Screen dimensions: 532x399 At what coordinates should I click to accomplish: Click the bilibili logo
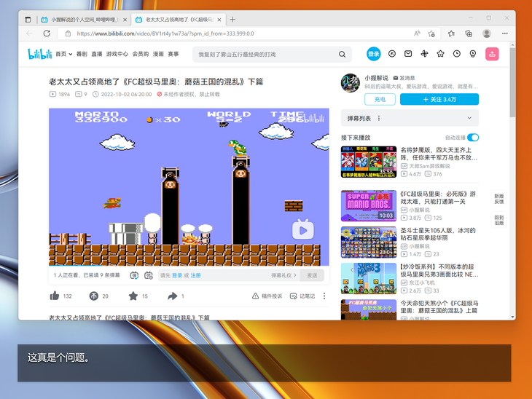tap(39, 54)
